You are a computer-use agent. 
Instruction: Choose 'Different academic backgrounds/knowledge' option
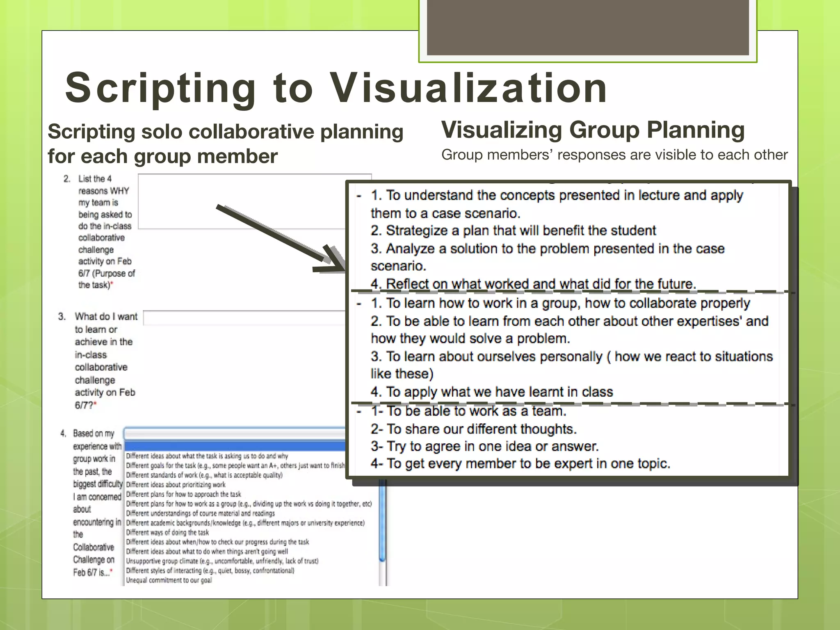tap(245, 523)
